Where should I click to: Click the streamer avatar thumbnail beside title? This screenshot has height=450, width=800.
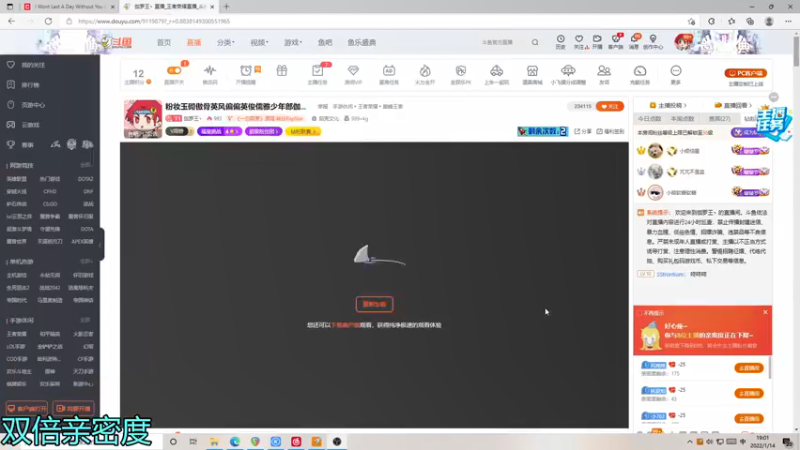click(x=142, y=119)
